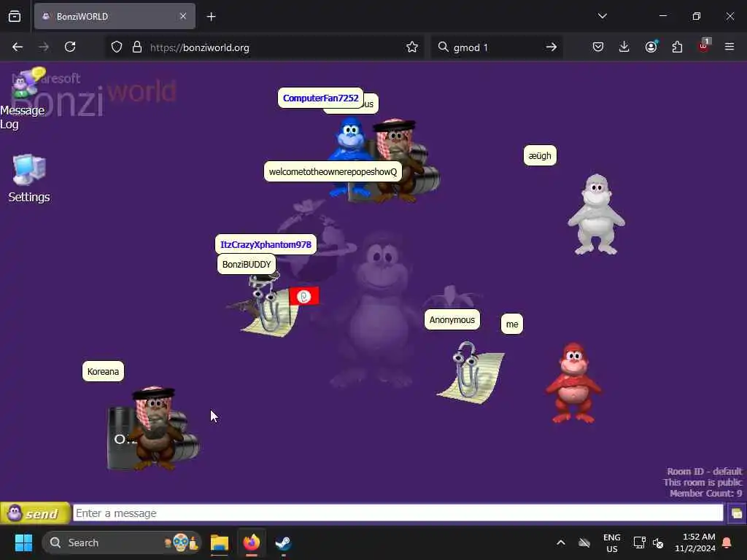This screenshot has width=747, height=560.
Task: Select the BonziWORLD tab
Action: tap(115, 17)
